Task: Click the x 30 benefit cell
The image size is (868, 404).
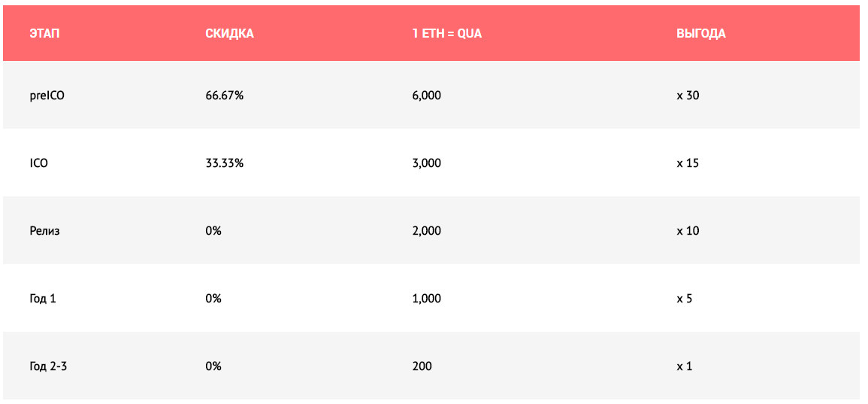Action: [x=688, y=96]
